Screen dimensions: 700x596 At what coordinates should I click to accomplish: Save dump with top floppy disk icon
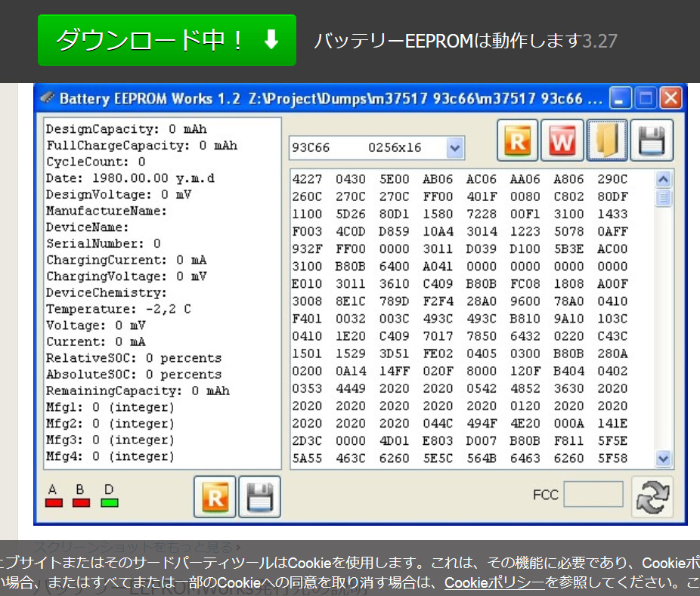click(x=652, y=140)
